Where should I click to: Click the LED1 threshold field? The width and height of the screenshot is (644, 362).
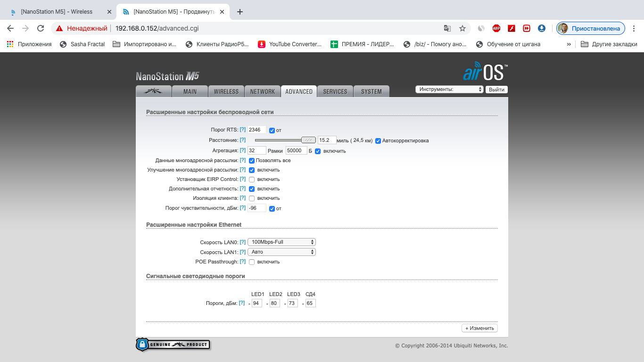coord(257,303)
